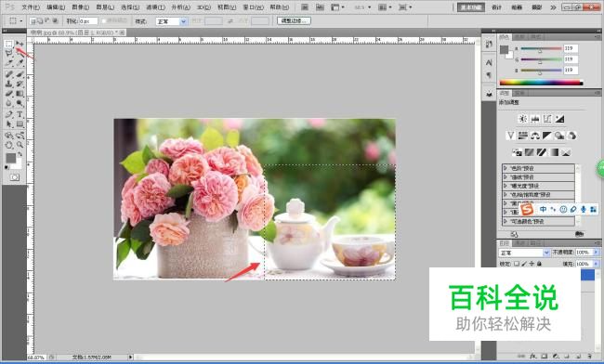Select the Eraser tool
The height and width of the screenshot is (364, 604).
point(8,93)
